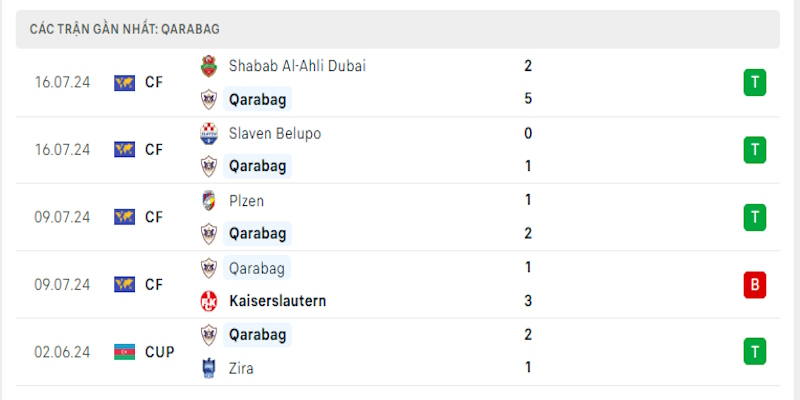Open the Plzen team link

pos(246,200)
